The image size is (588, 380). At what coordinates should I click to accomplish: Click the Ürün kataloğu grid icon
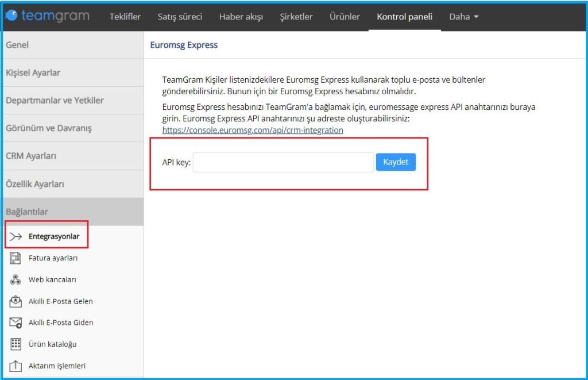(x=16, y=344)
